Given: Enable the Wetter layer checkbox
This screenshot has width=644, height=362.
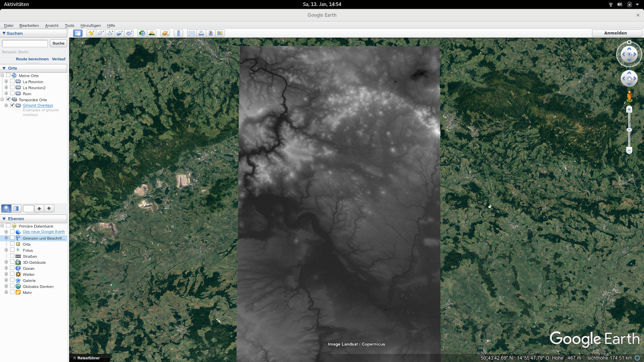Looking at the screenshot, I should (x=12, y=274).
